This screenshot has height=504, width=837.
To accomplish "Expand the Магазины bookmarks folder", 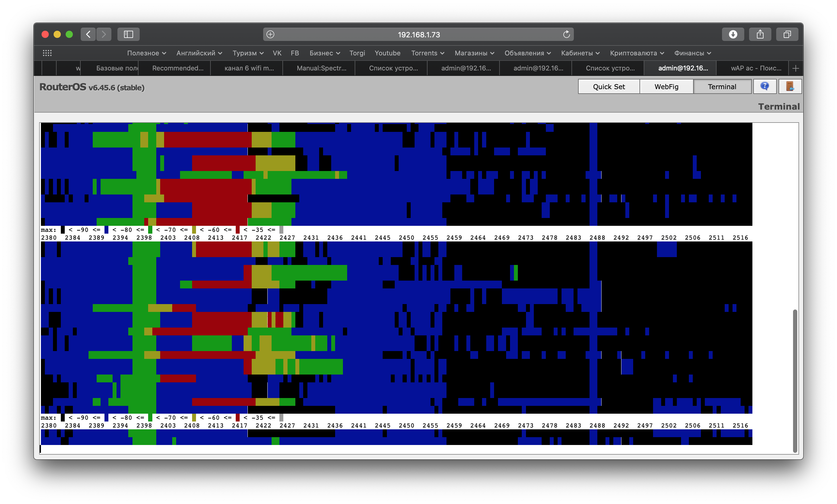I will [475, 53].
